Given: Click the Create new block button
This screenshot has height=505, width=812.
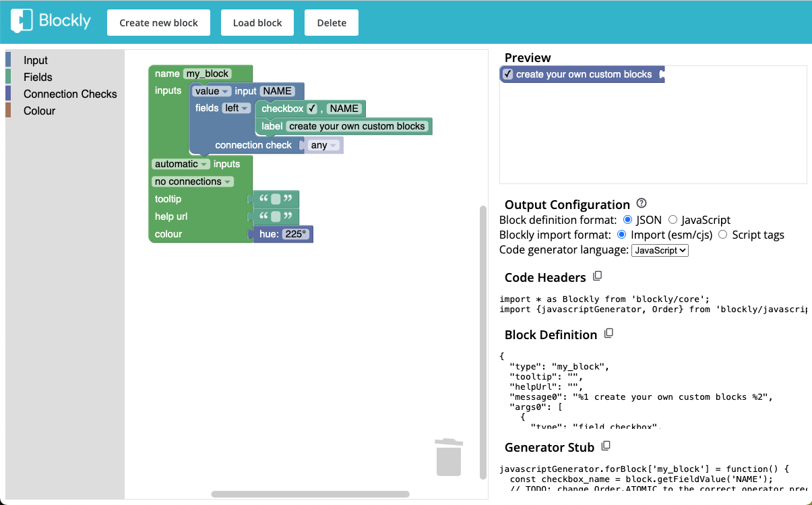Looking at the screenshot, I should (158, 22).
